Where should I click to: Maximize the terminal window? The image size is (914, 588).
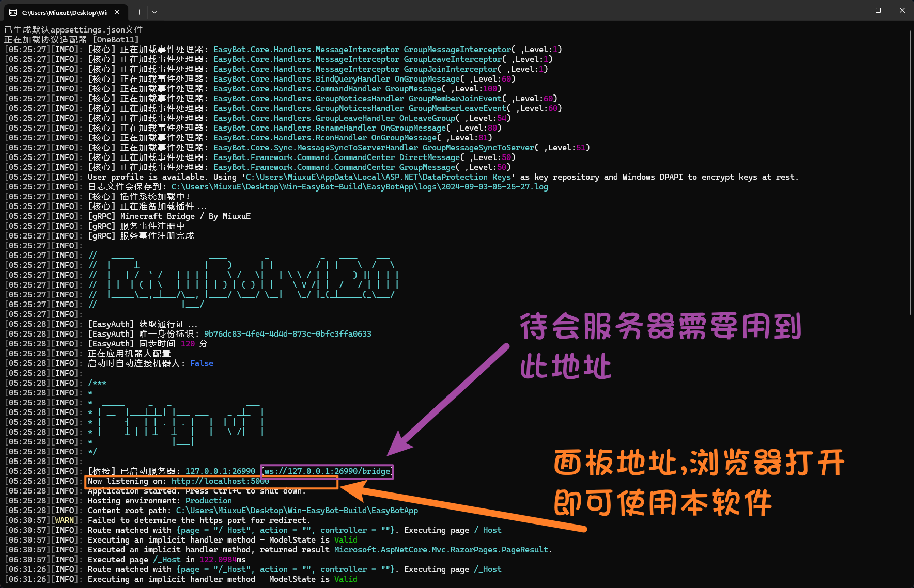(x=878, y=10)
